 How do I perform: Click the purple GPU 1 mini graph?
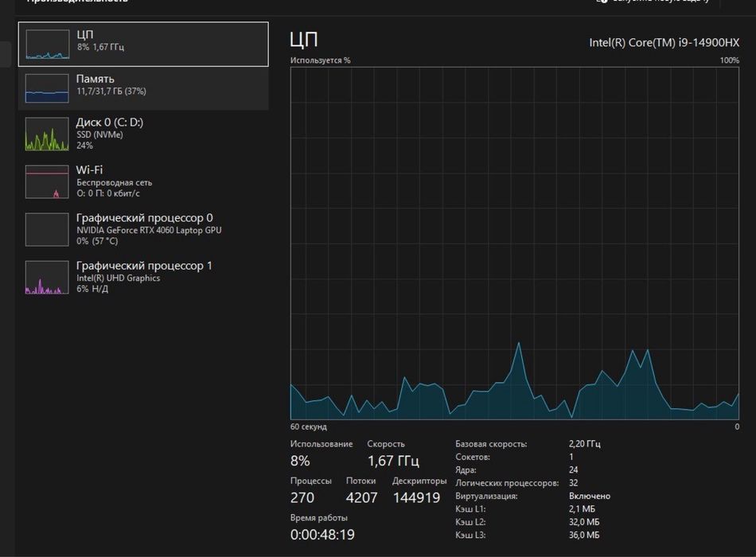[47, 277]
